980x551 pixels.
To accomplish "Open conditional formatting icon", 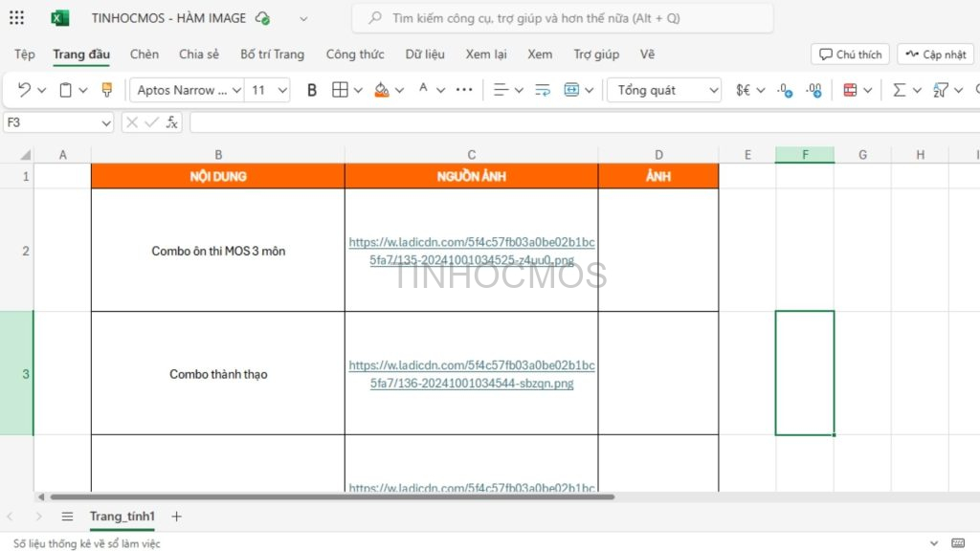I will 850,90.
